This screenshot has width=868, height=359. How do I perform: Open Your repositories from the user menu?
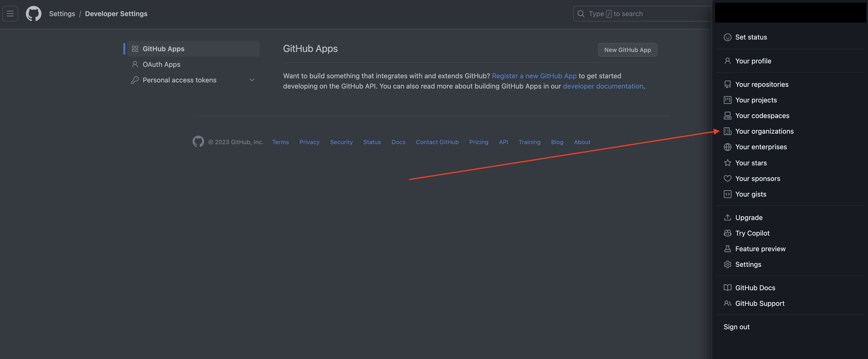pyautogui.click(x=762, y=84)
